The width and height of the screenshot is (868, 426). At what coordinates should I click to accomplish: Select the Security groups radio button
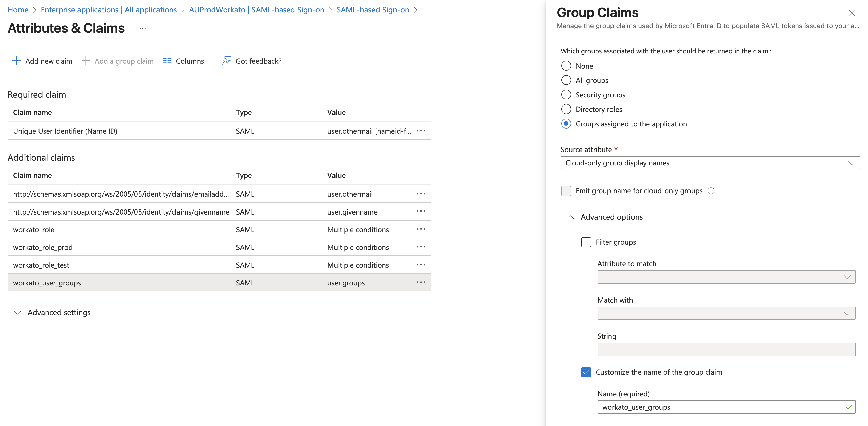tap(566, 95)
